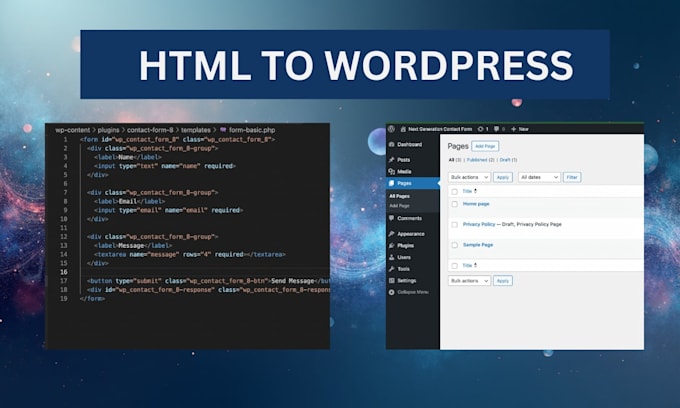The width and height of the screenshot is (680, 408).
Task: Open the Appearance menu item
Action: 412,234
